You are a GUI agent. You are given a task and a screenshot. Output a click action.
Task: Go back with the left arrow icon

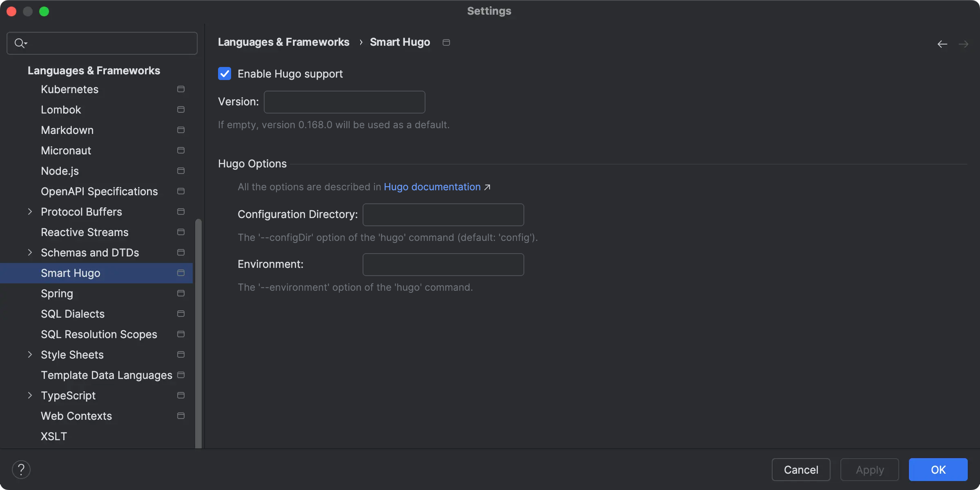(942, 44)
